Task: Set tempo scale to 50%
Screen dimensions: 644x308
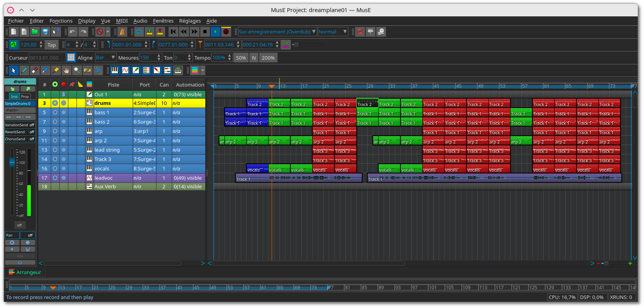Action: (x=241, y=58)
